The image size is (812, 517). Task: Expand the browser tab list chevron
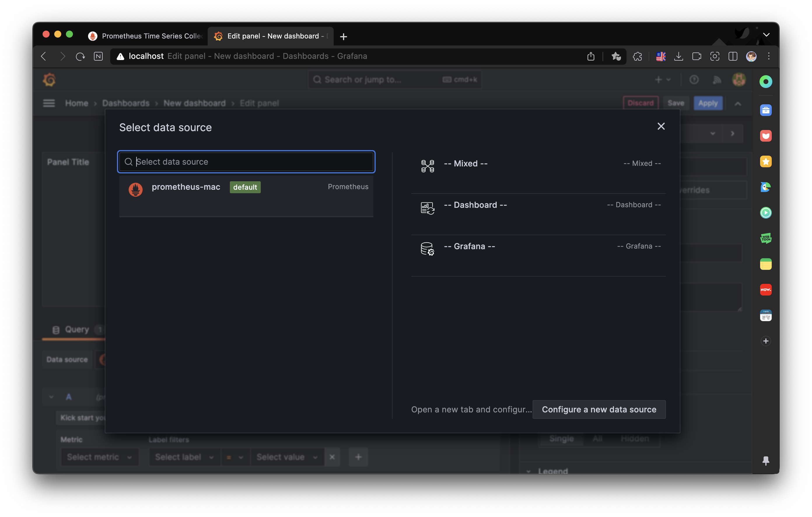(766, 35)
